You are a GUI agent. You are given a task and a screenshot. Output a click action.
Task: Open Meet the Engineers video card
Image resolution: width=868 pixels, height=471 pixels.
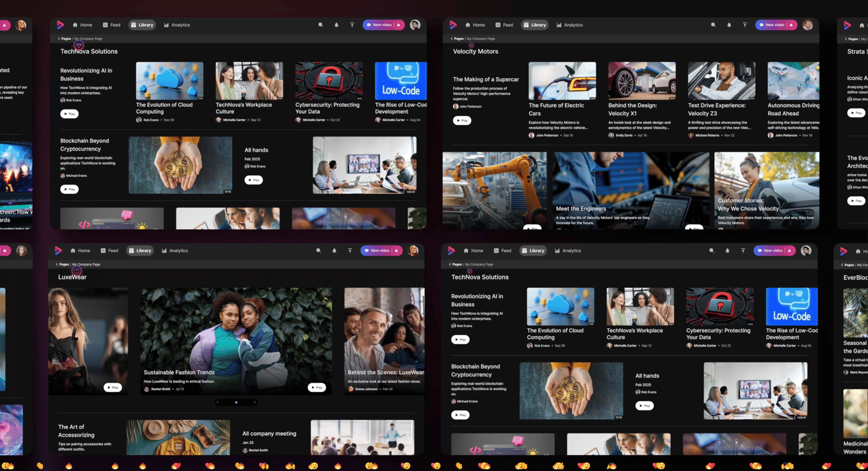point(631,190)
